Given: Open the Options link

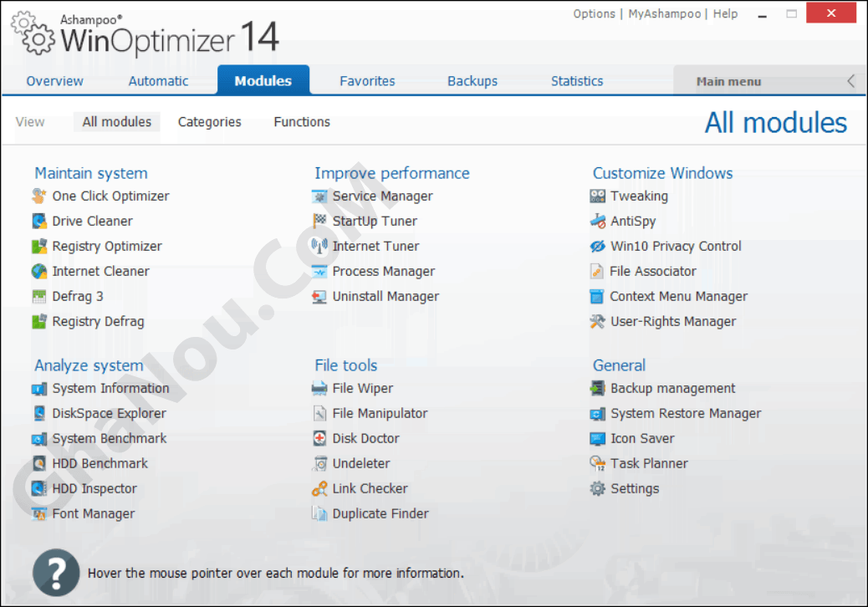Looking at the screenshot, I should (x=594, y=14).
